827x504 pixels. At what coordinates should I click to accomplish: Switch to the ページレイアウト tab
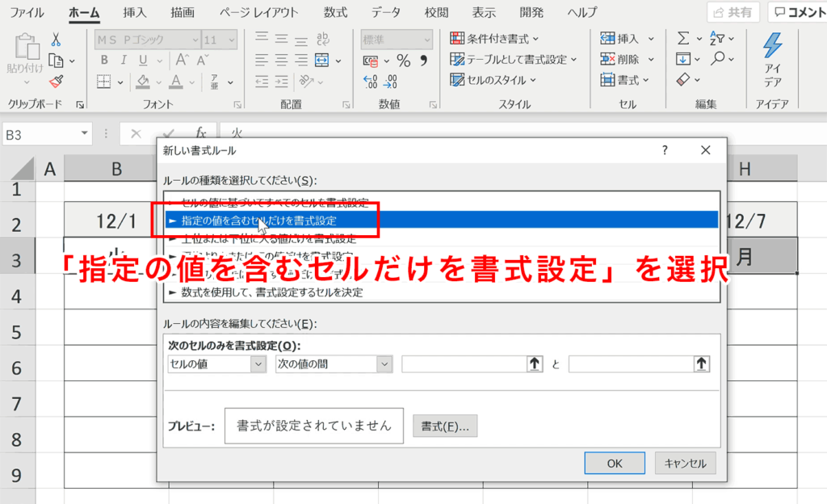click(258, 13)
